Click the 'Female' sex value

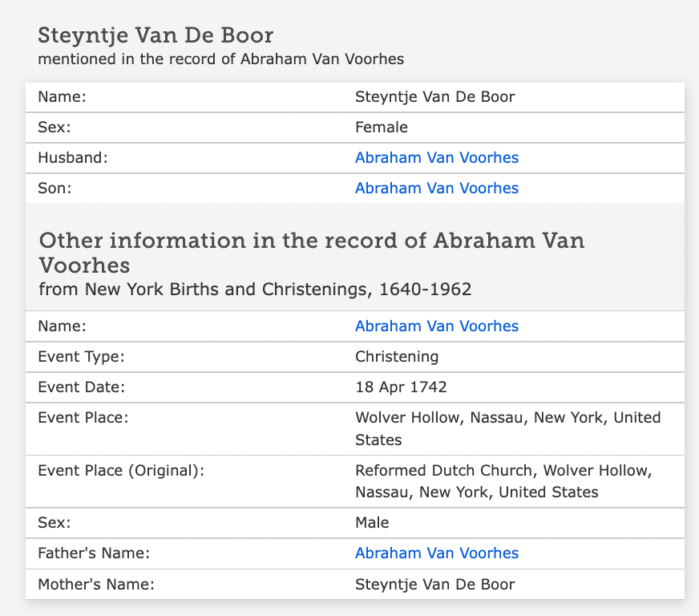(382, 128)
